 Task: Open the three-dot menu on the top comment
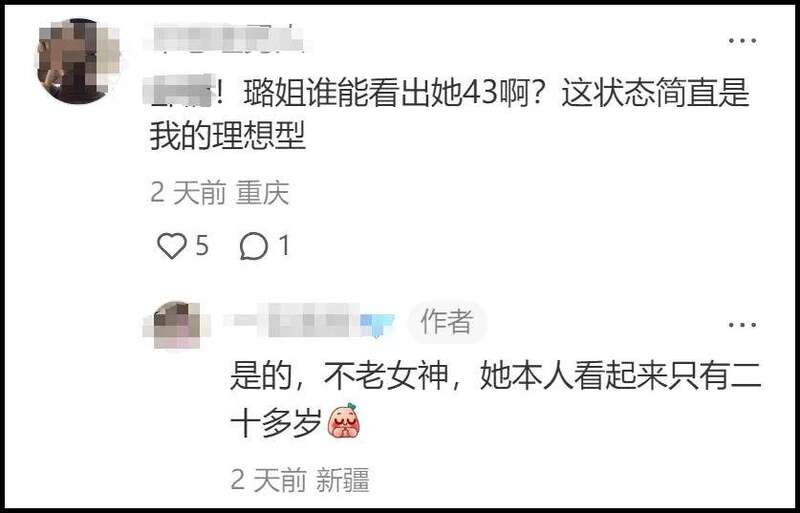(x=742, y=40)
